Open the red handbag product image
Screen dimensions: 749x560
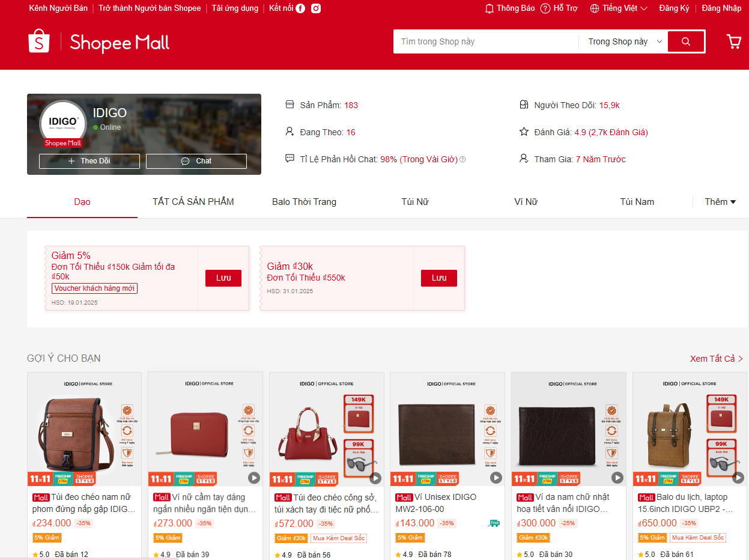point(327,429)
